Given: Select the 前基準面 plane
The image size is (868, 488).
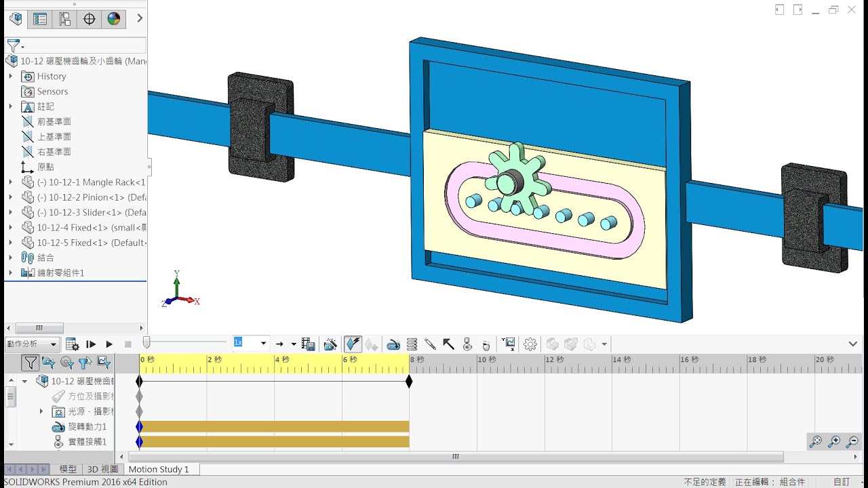Looking at the screenshot, I should click(x=54, y=122).
